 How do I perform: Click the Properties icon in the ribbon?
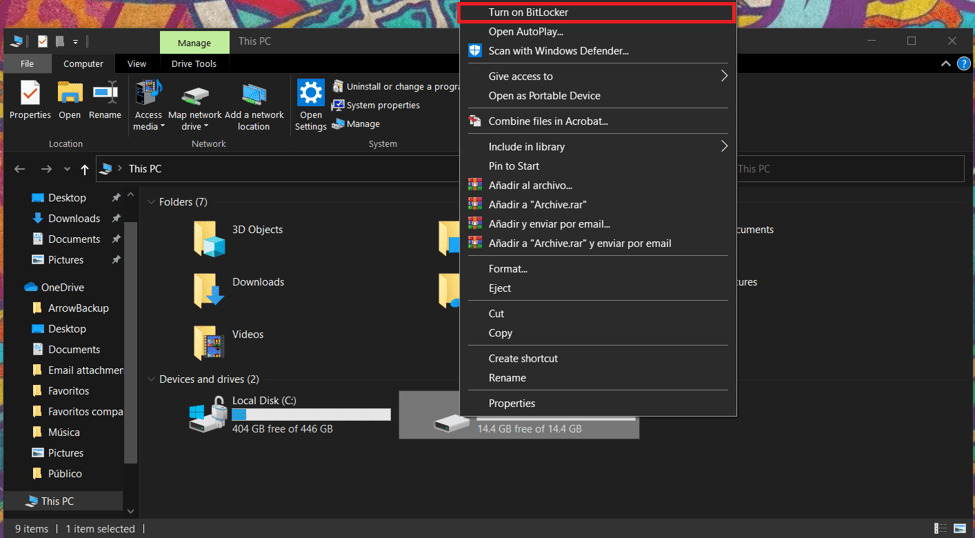point(30,95)
